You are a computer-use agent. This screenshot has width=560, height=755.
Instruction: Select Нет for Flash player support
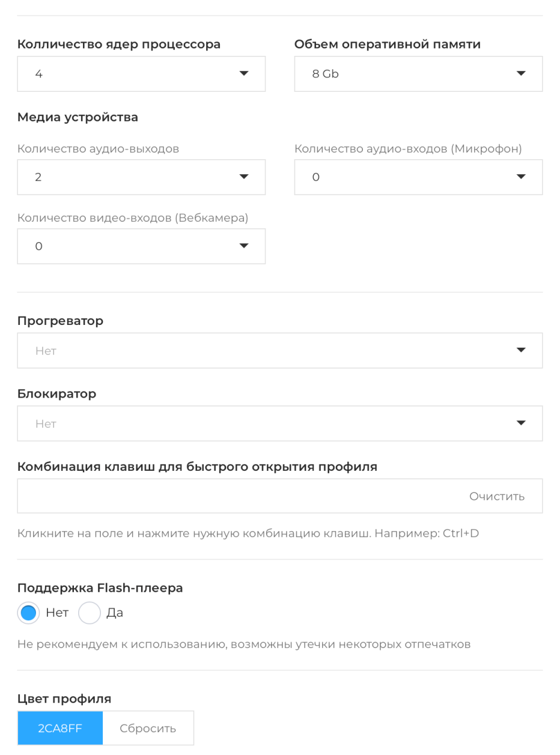(28, 613)
